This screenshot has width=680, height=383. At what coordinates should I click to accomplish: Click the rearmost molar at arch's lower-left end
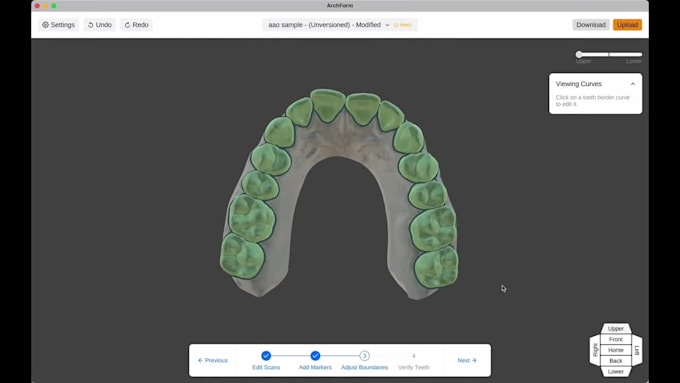[x=242, y=256]
